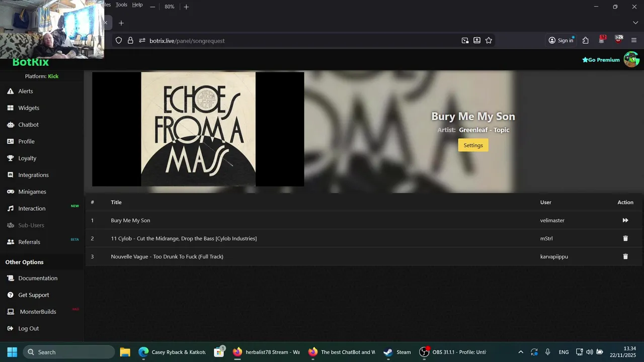Open Firefox application hamburger menu
Image resolution: width=644 pixels, height=362 pixels.
(634, 40)
